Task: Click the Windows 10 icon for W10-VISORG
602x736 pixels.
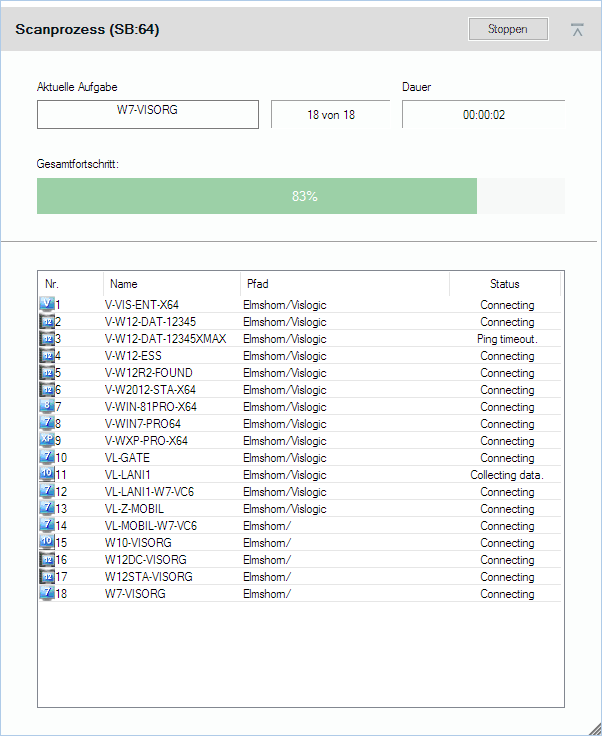Action: [47, 542]
